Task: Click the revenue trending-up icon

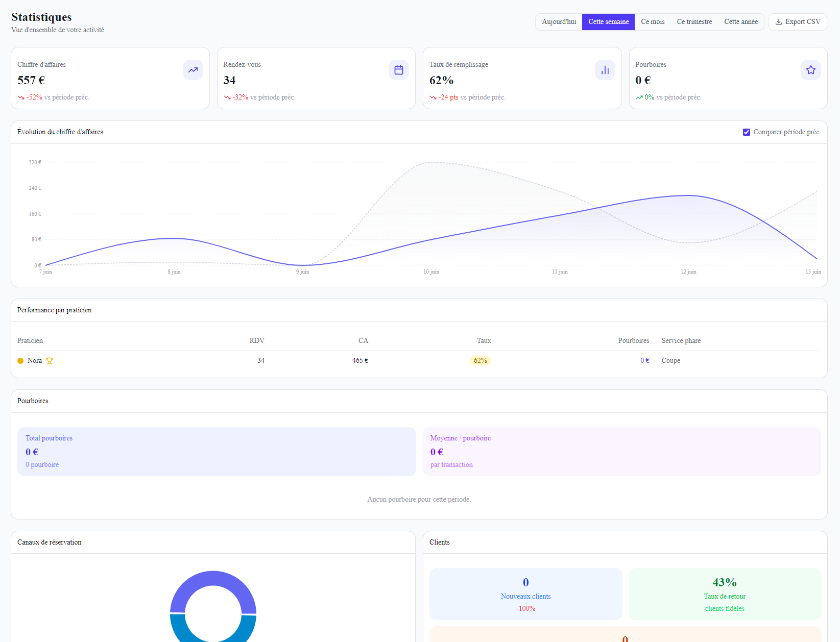Action: (193, 70)
